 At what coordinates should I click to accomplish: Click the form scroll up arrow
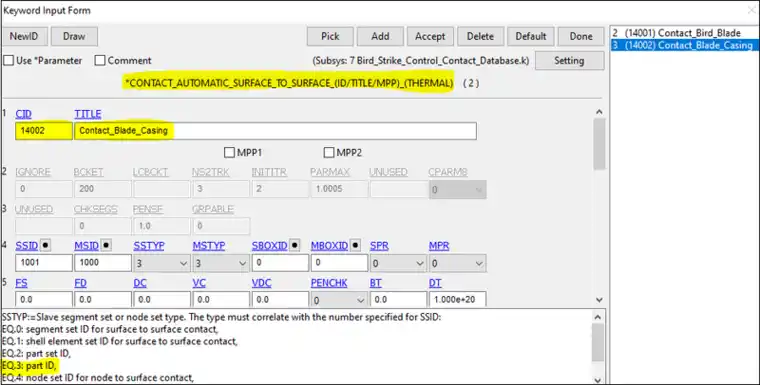coord(599,112)
